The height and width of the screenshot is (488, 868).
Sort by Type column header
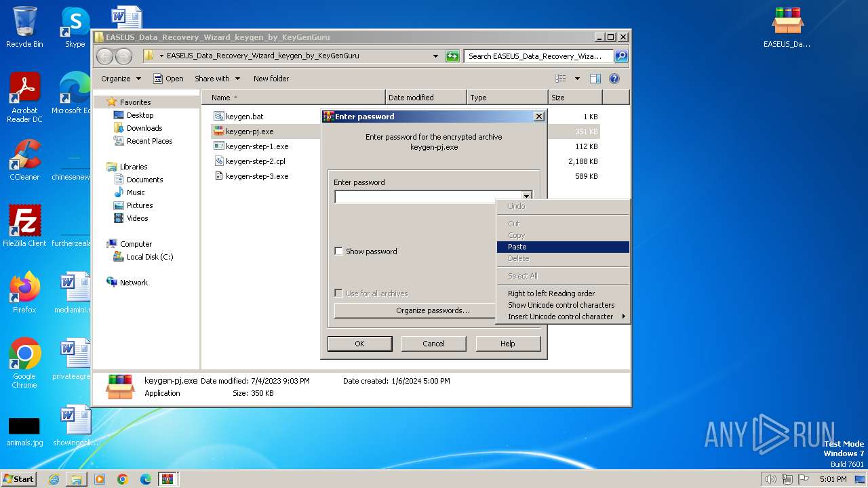click(x=507, y=98)
